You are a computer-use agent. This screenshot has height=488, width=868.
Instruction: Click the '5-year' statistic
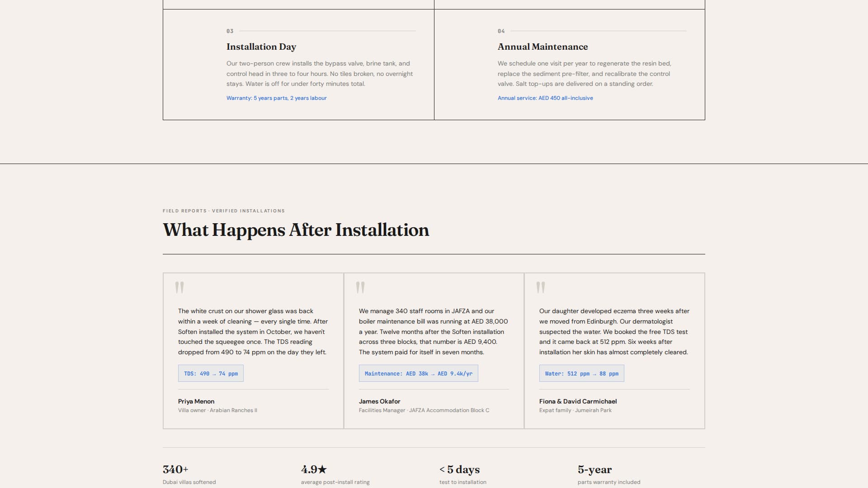pyautogui.click(x=595, y=470)
